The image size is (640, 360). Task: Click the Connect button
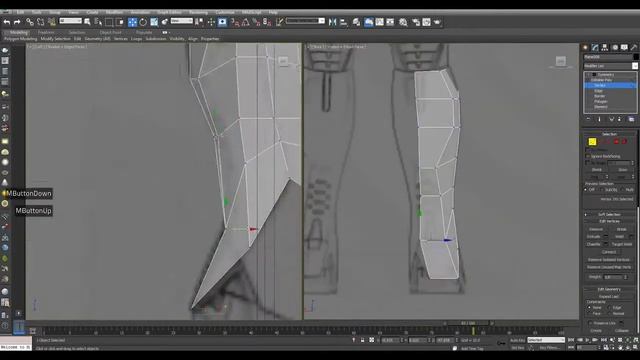click(609, 252)
